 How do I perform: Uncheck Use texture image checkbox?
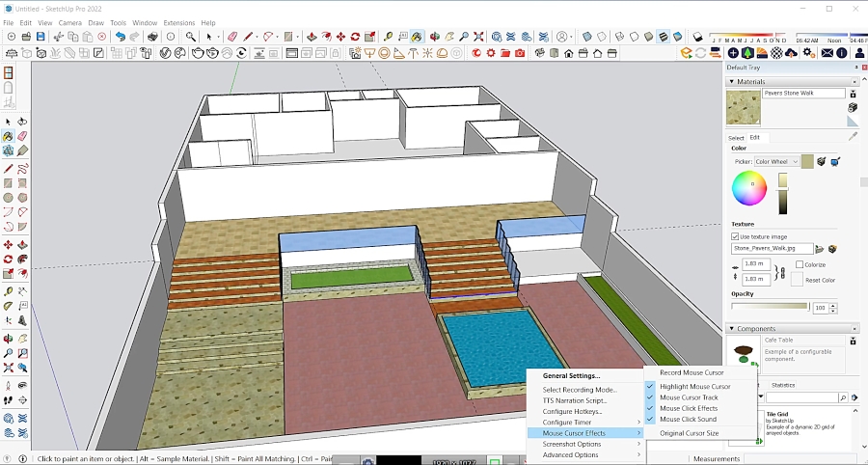(735, 236)
